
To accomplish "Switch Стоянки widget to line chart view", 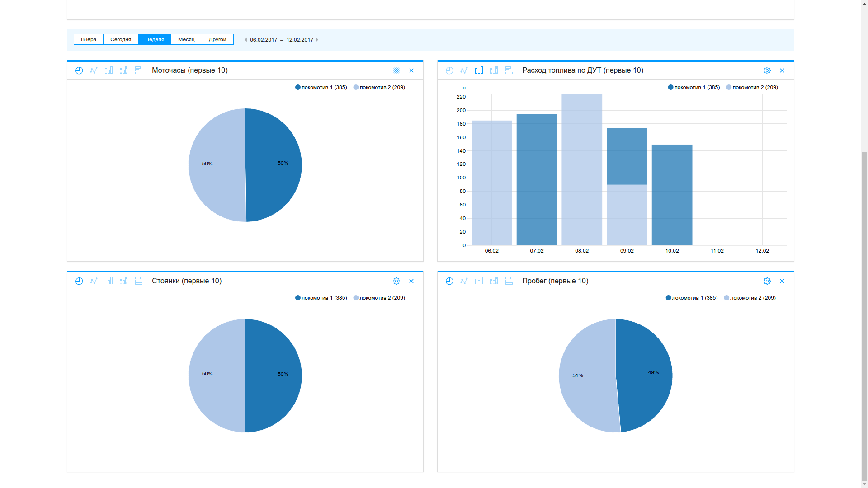I will point(94,281).
